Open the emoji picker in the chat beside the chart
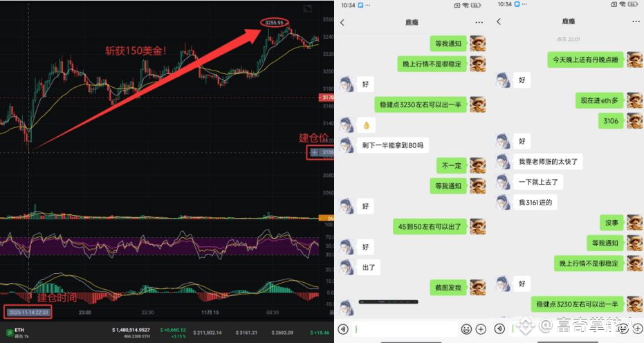Screen dimensions: 644x343 point(466,328)
